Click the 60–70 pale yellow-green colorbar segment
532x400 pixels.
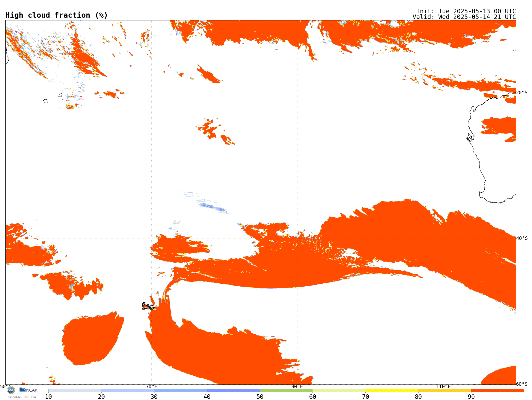339,391
